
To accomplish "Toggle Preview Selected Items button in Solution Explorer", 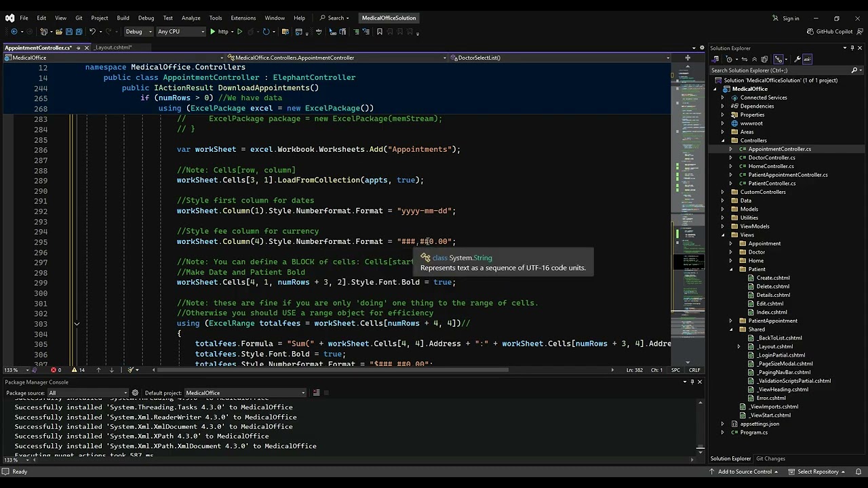I will (807, 59).
